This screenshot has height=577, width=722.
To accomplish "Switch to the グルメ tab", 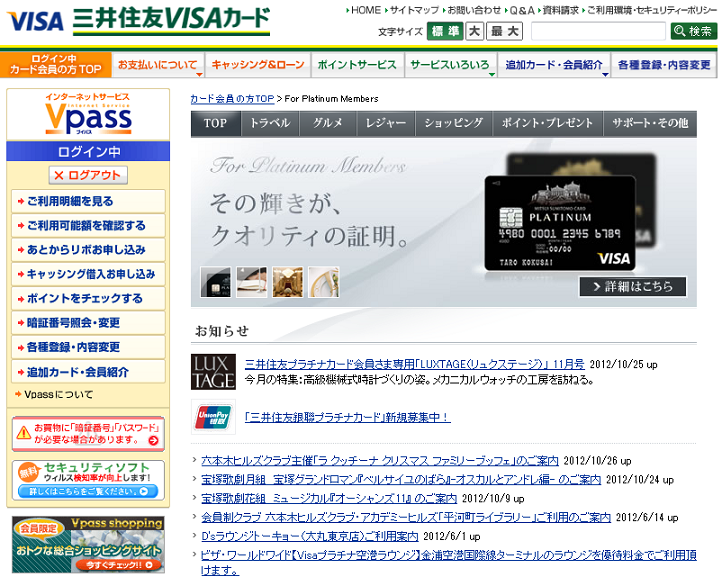I will pos(328,123).
